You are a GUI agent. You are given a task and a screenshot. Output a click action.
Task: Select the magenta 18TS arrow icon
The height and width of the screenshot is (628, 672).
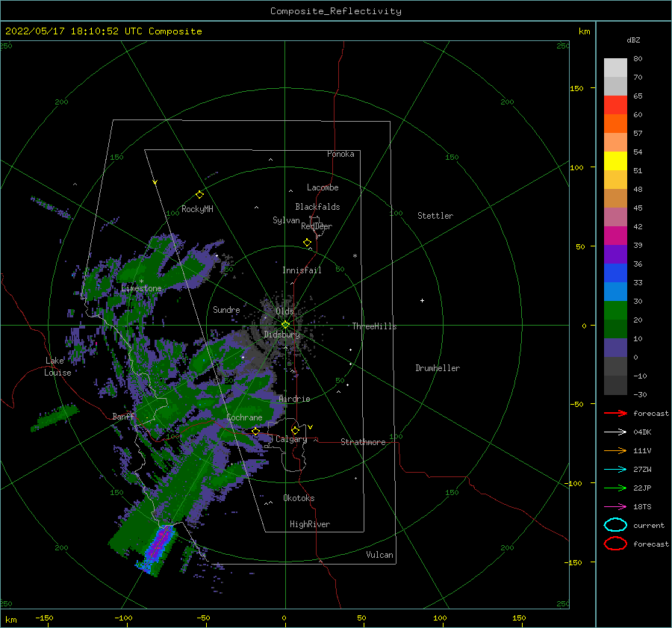click(x=615, y=507)
